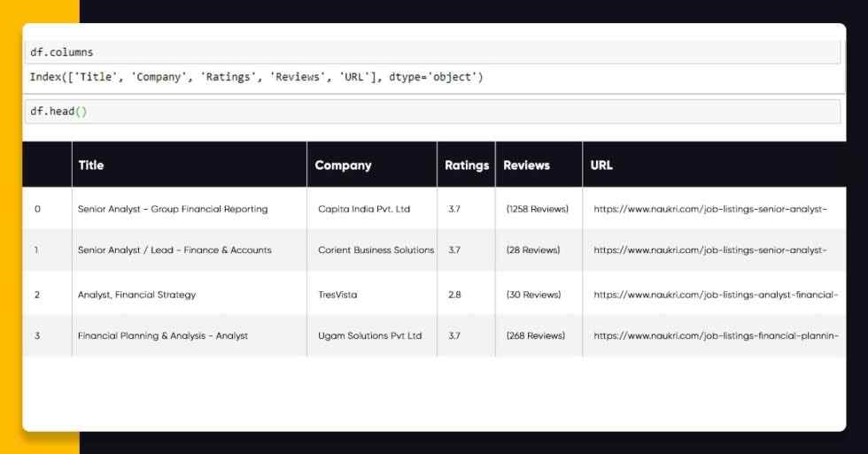
Task: Click 'Analyst, Financial Strategy' title cell
Action: tap(136, 295)
